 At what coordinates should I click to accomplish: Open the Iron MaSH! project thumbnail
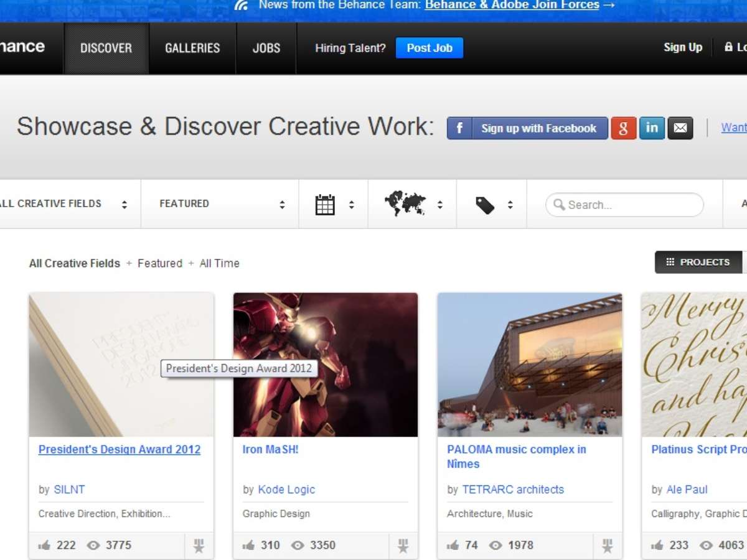point(325,365)
